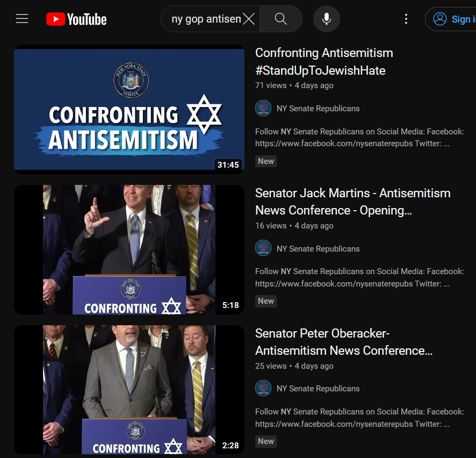Open the hamburger guide menu
This screenshot has height=458, width=476.
22,19
